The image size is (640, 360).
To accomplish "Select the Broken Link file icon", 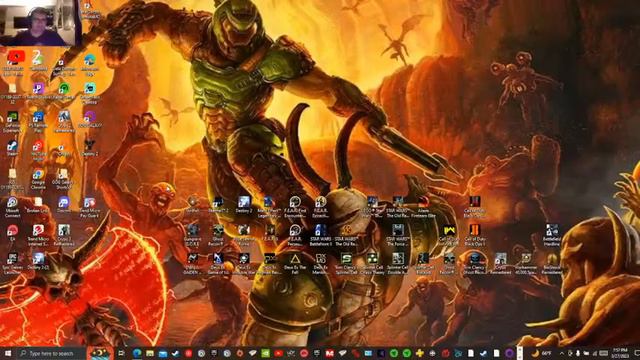I will 38,205.
